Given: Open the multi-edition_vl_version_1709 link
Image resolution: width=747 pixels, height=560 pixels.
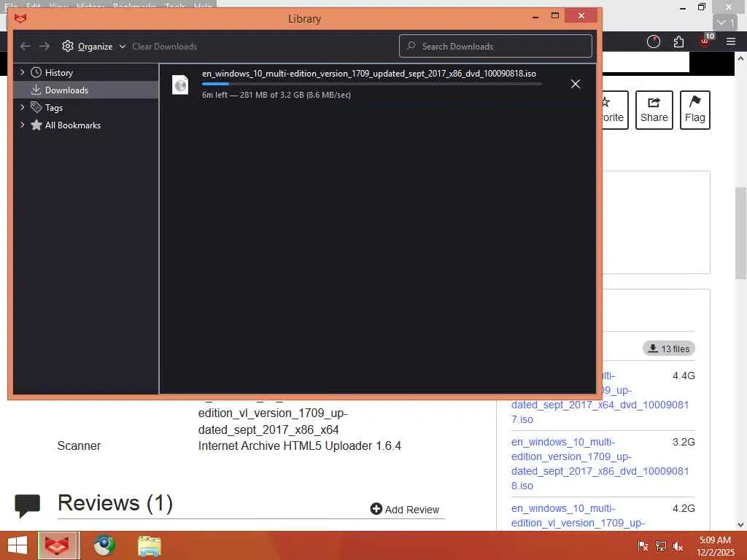Looking at the screenshot, I should point(578,516).
